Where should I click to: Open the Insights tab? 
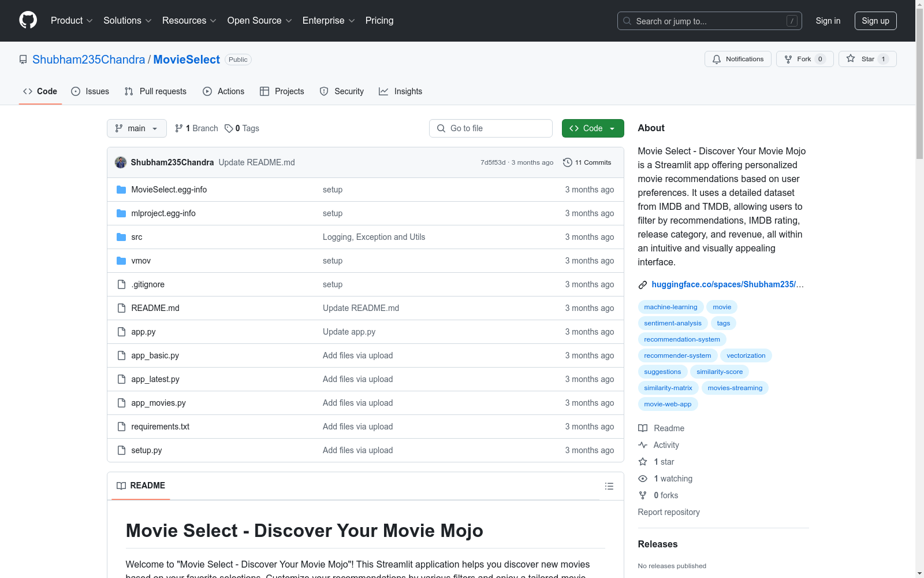coord(400,91)
